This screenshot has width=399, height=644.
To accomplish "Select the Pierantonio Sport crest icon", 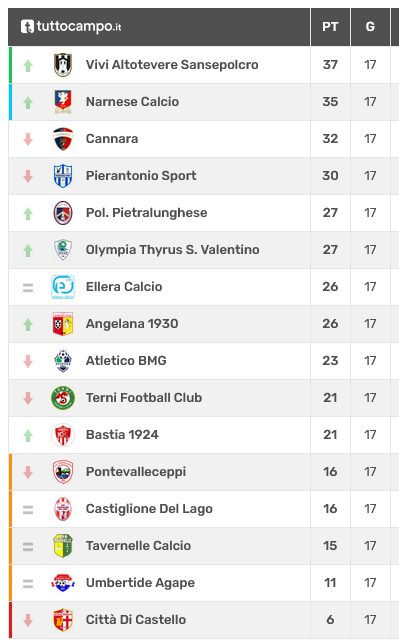I will tap(63, 176).
